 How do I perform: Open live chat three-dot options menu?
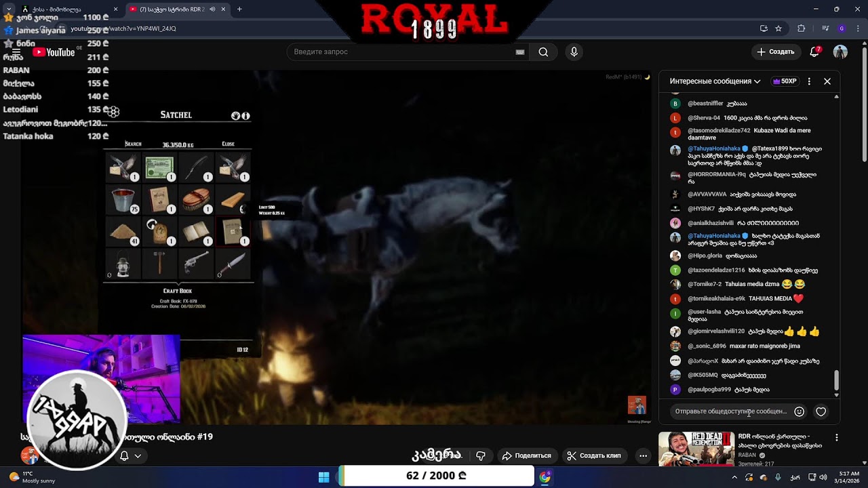(809, 81)
